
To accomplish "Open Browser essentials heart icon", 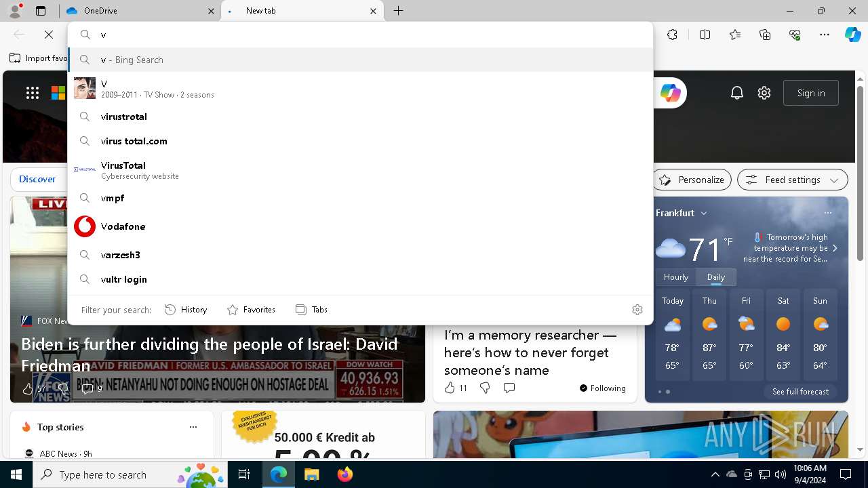I will [x=795, y=35].
